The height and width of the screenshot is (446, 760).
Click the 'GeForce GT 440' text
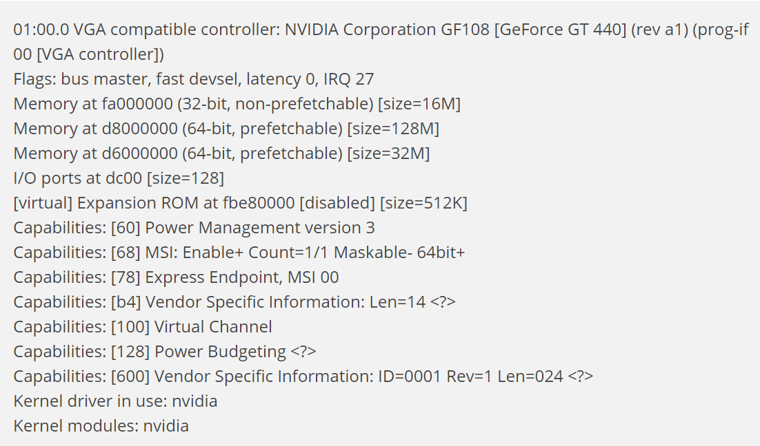[x=560, y=30]
